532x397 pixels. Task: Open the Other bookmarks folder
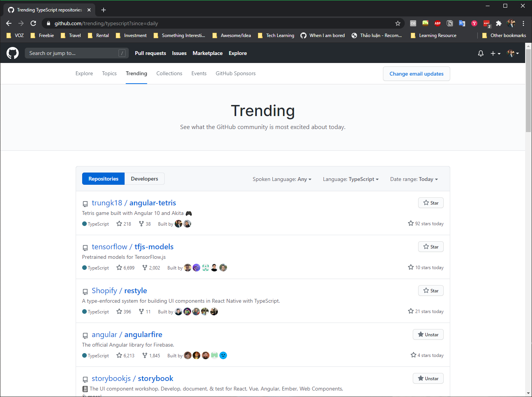click(504, 36)
